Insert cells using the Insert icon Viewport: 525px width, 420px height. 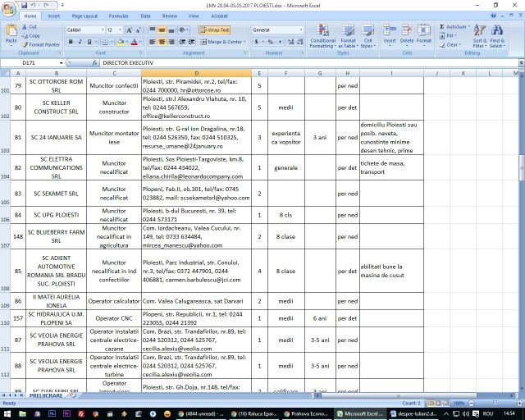390,34
